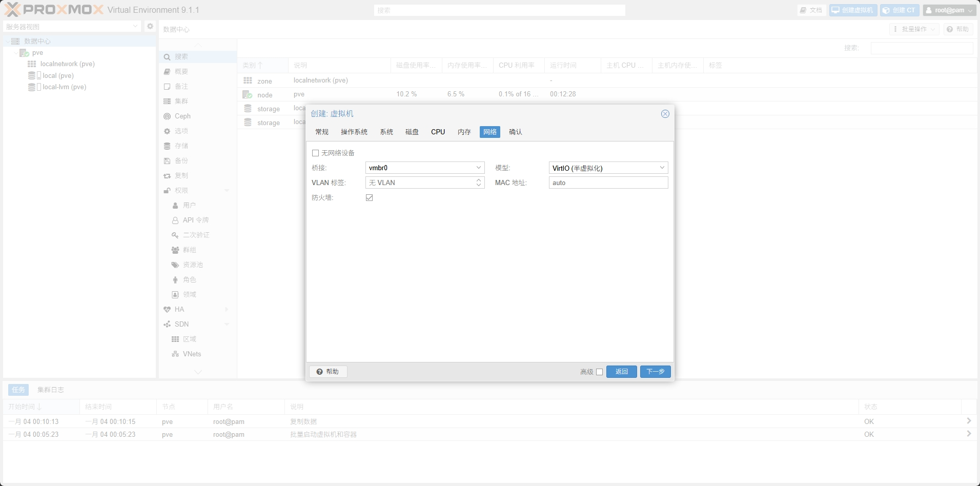Open the HA heartbeat icon entry
This screenshot has height=486, width=980.
click(167, 310)
